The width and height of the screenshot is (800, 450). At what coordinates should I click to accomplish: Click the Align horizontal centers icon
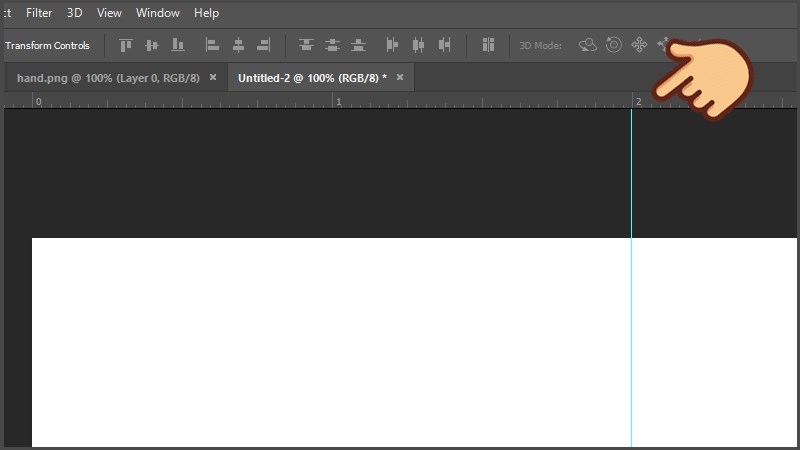(238, 45)
